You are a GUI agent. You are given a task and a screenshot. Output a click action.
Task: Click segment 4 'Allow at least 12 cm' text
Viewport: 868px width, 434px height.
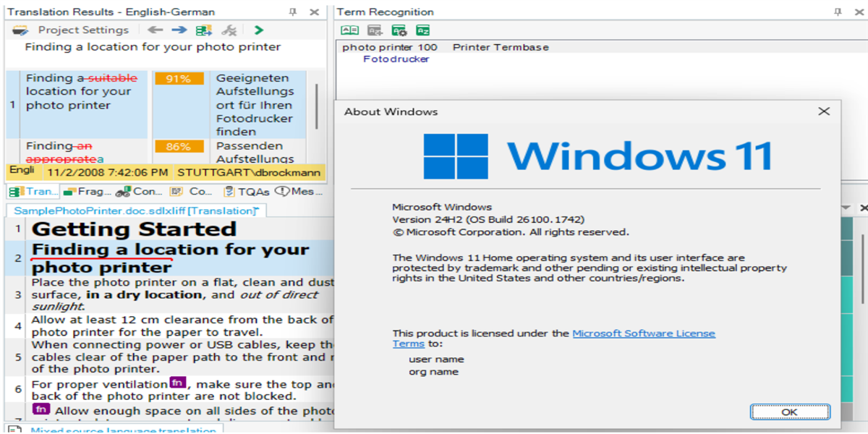[182, 325]
